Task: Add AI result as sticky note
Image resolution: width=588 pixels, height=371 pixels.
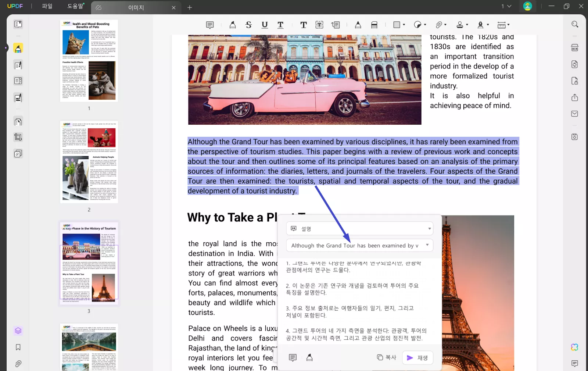Action: tap(293, 357)
